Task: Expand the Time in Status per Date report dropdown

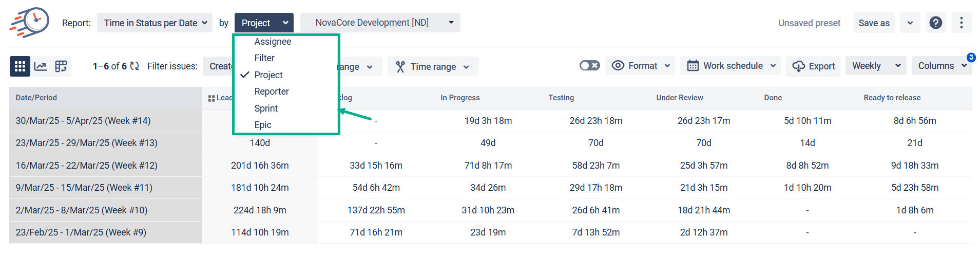Action: click(x=155, y=23)
